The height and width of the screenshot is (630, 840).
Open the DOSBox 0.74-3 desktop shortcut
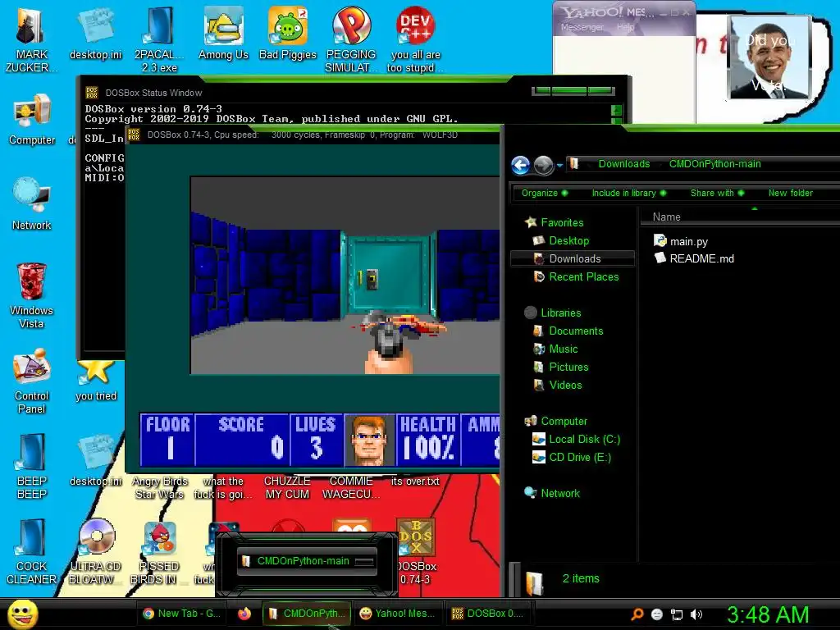click(416, 551)
